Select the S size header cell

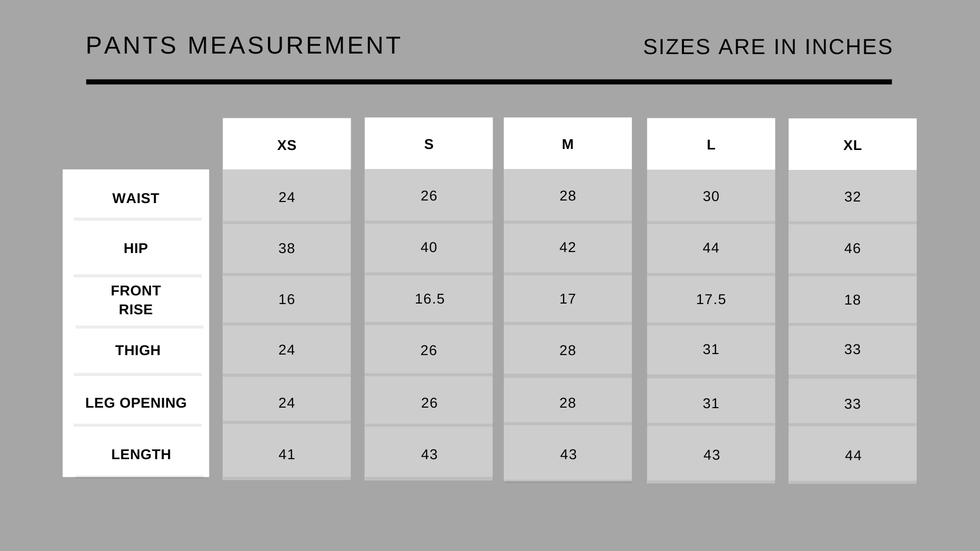[429, 144]
